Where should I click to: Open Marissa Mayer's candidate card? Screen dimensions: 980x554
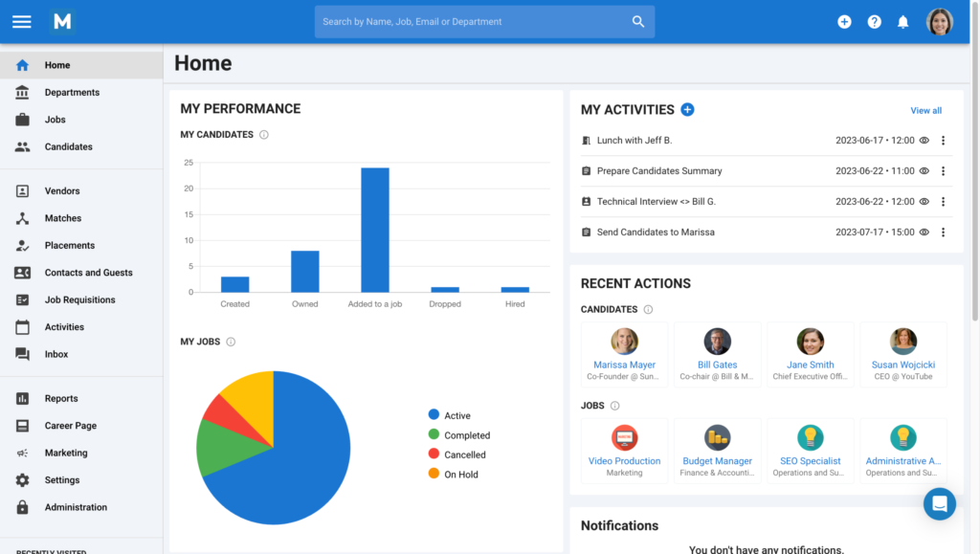(x=624, y=355)
